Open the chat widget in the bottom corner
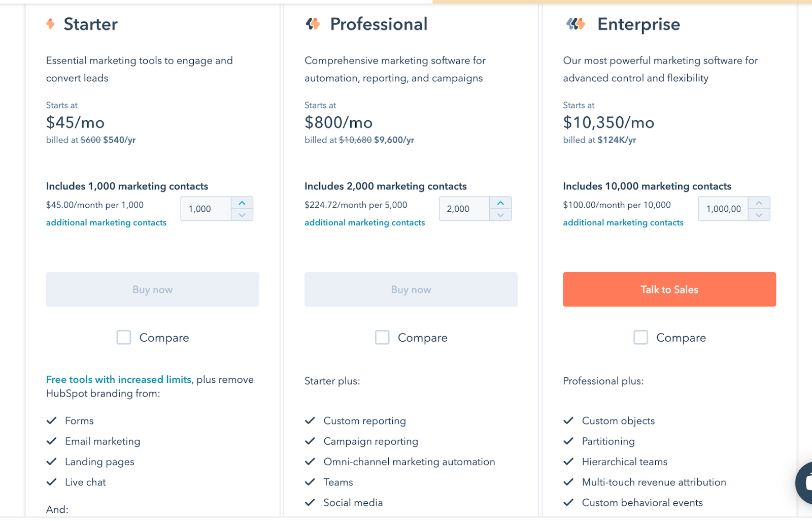The image size is (812, 521). coord(806,482)
